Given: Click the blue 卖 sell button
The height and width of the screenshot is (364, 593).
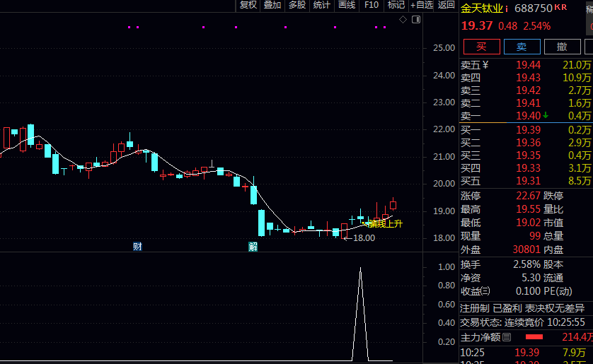Looking at the screenshot, I should click(x=522, y=47).
